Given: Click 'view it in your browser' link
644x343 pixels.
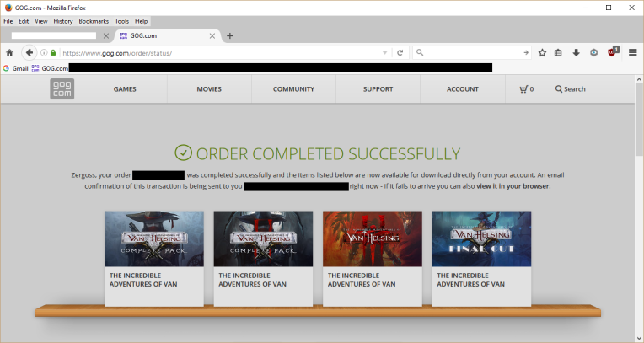Looking at the screenshot, I should 513,186.
